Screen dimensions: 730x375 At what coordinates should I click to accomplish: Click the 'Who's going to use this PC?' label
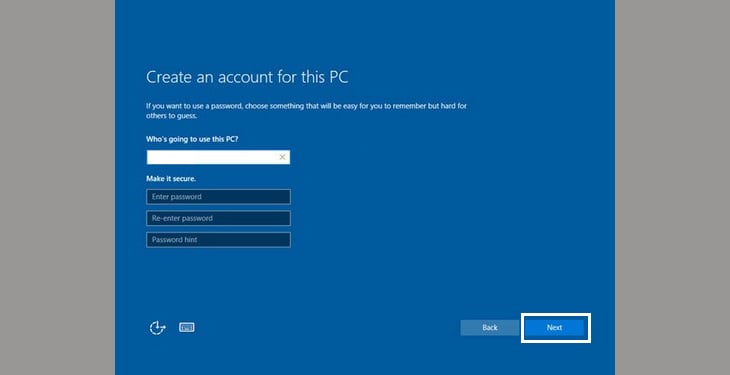[192, 139]
